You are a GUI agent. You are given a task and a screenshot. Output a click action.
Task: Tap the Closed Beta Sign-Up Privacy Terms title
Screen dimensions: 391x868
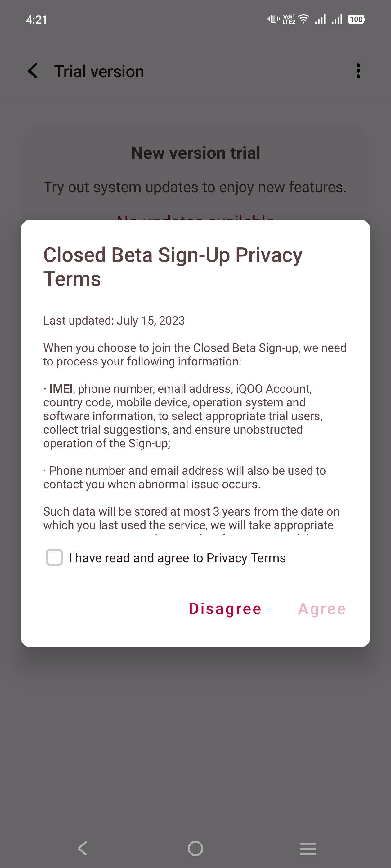173,267
